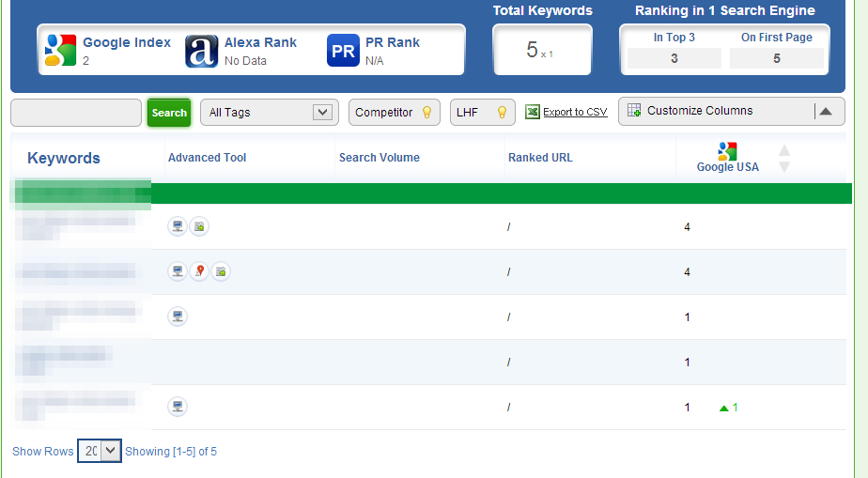868x478 pixels.
Task: Click monitor tool icon in second keyword row
Action: point(178,271)
